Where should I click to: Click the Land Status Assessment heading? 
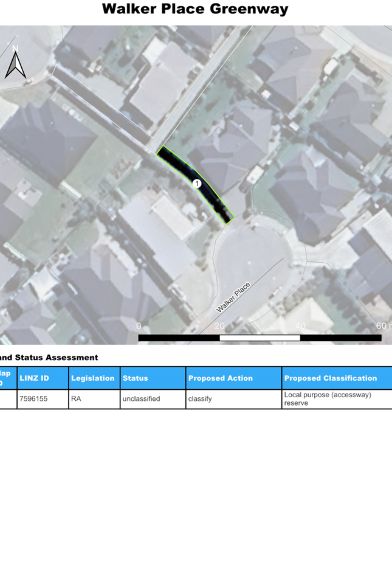click(x=49, y=358)
